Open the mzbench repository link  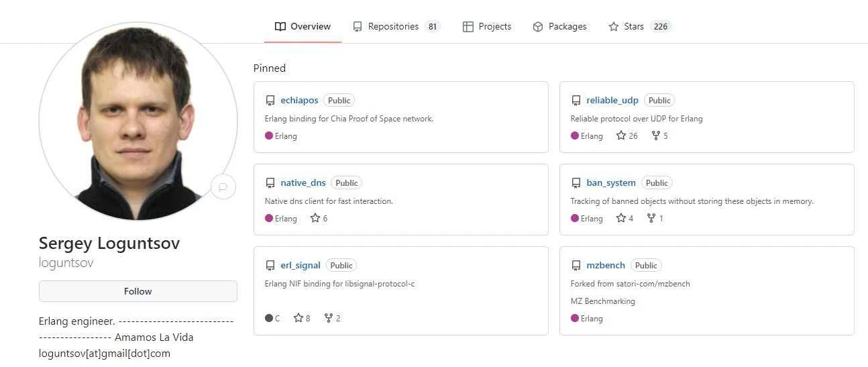click(605, 266)
